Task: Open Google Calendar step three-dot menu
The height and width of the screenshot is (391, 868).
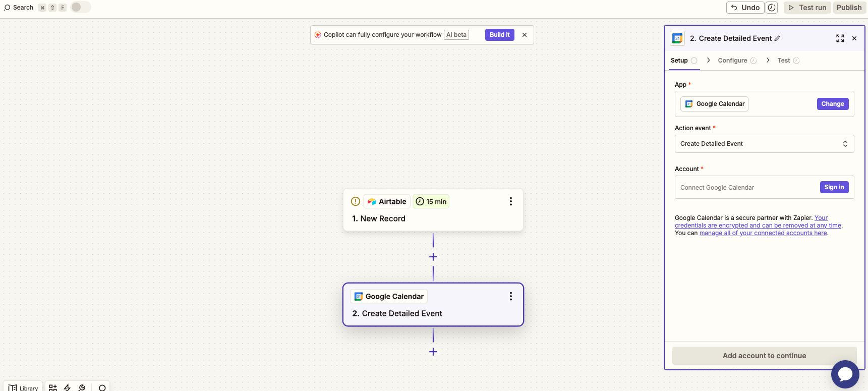Action: coord(511,296)
